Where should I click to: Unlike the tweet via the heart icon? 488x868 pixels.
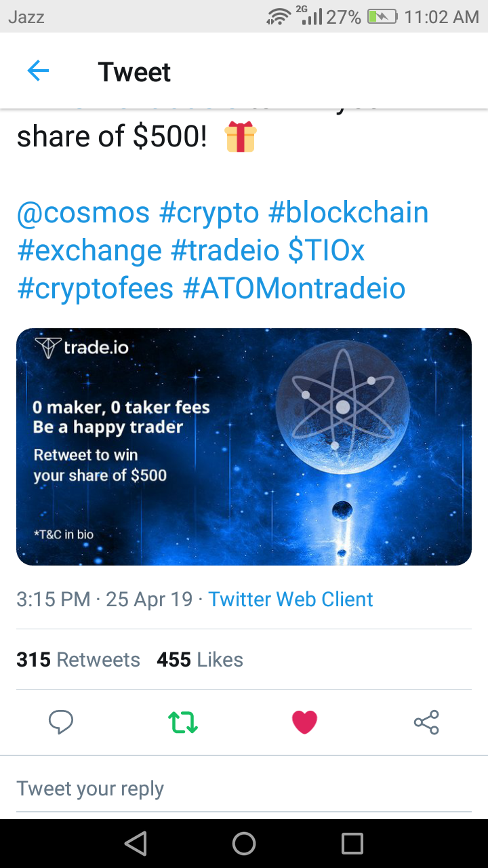tap(304, 722)
